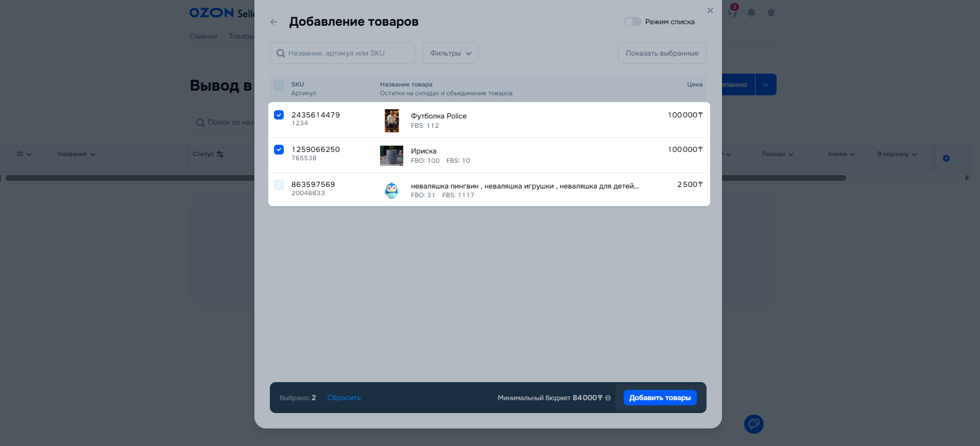Screen dimensions: 980x446
Task: Click the SKU 863597569 text
Action: click(x=313, y=185)
